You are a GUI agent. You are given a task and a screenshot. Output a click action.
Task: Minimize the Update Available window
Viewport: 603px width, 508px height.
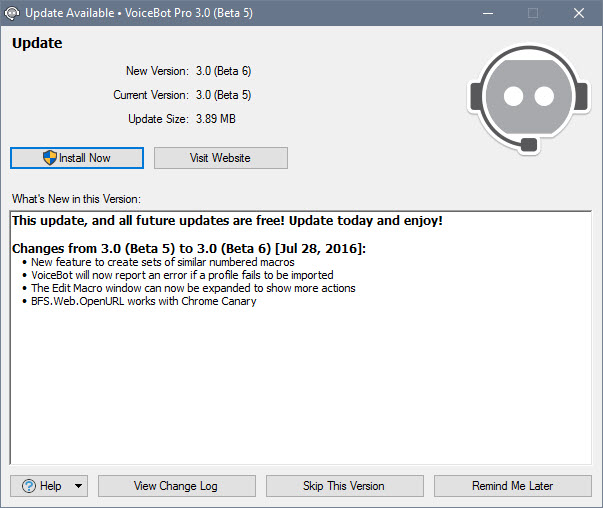pos(488,13)
